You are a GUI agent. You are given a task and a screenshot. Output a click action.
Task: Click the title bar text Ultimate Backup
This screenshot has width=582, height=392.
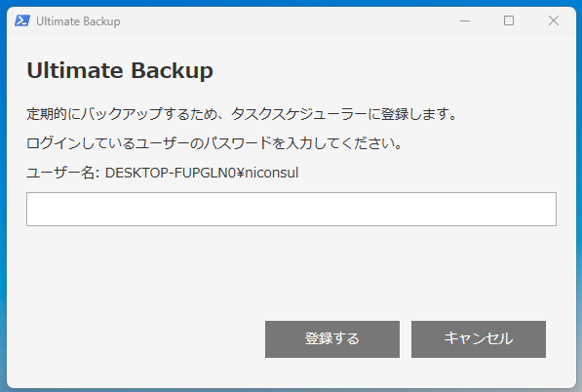point(78,21)
